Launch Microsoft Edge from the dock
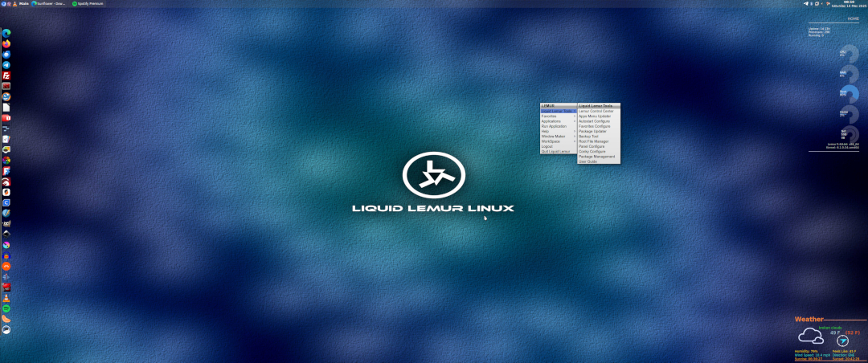 [6, 33]
